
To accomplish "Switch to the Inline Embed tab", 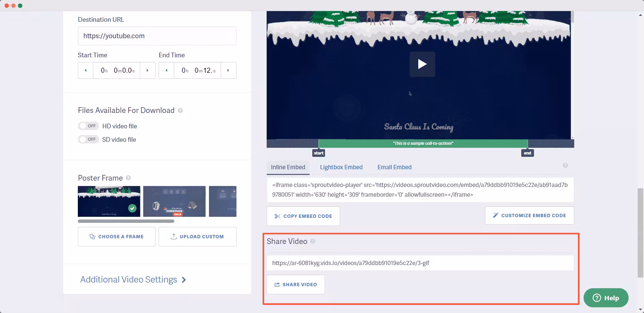I will pyautogui.click(x=288, y=167).
